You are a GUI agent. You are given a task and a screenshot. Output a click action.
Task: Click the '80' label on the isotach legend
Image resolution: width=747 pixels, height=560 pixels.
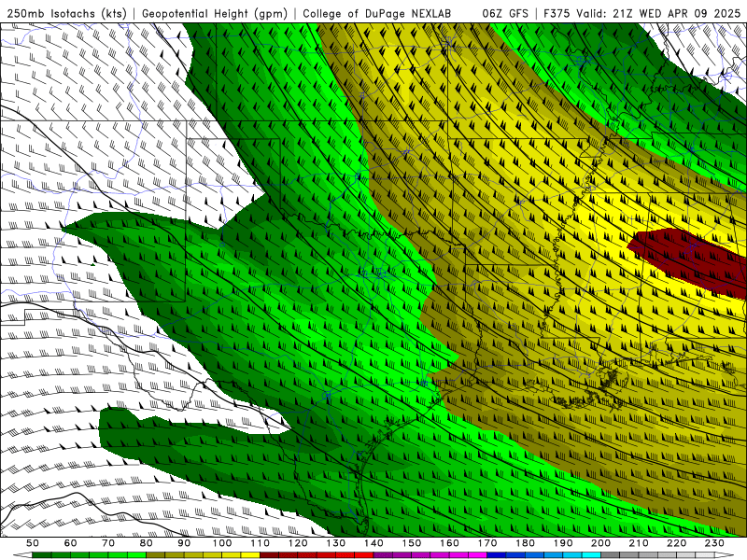(147, 543)
